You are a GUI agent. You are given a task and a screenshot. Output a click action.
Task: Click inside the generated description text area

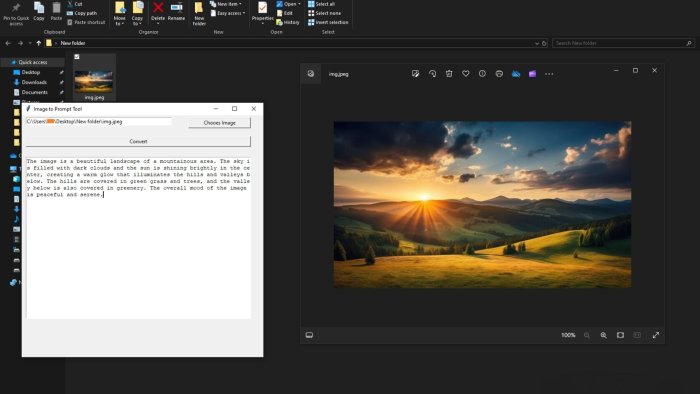coord(138,238)
